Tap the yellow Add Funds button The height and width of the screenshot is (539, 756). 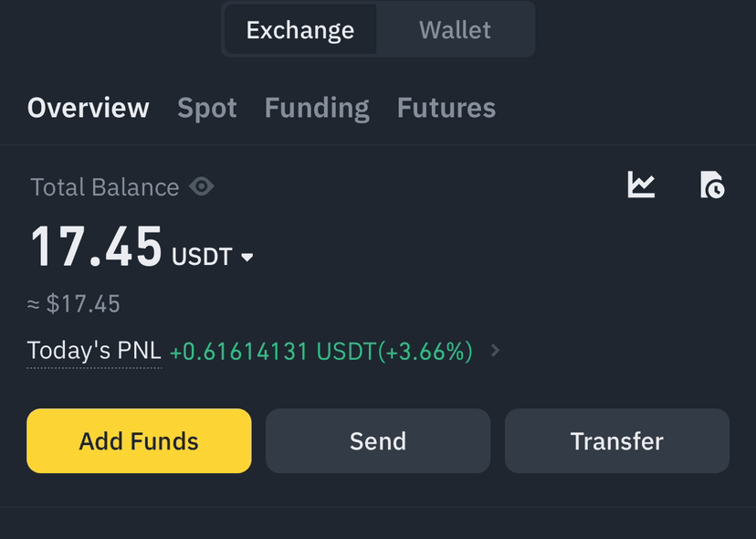click(139, 440)
